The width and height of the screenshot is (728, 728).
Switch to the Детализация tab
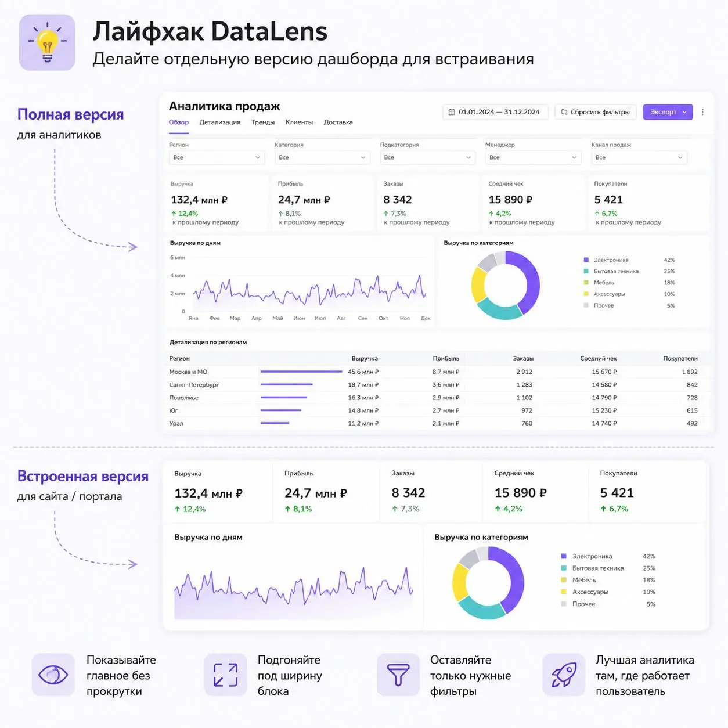point(220,122)
